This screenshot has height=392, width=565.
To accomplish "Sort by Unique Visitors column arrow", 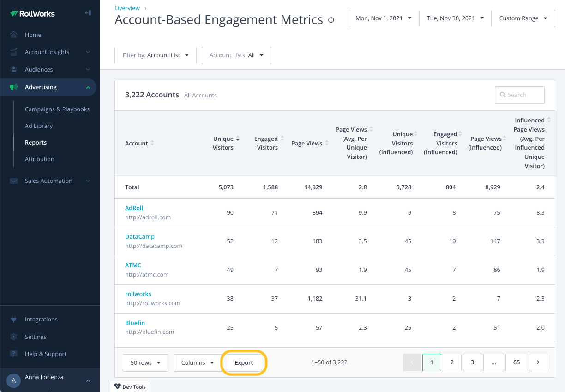I will 238,139.
